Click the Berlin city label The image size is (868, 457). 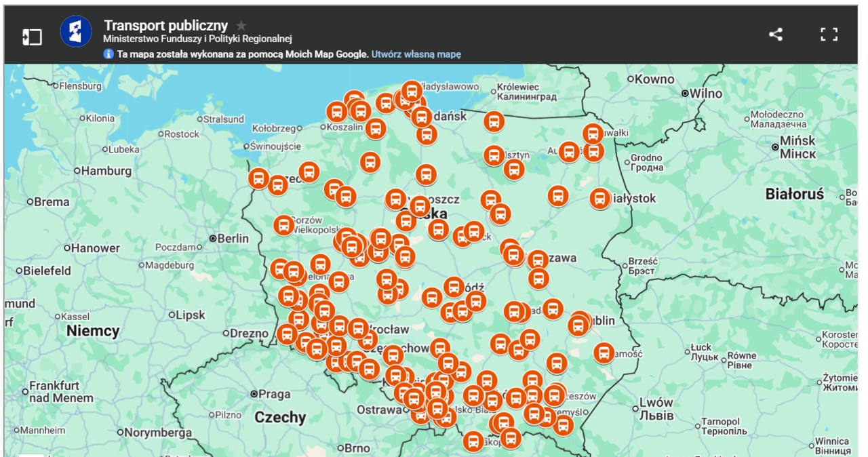[233, 239]
